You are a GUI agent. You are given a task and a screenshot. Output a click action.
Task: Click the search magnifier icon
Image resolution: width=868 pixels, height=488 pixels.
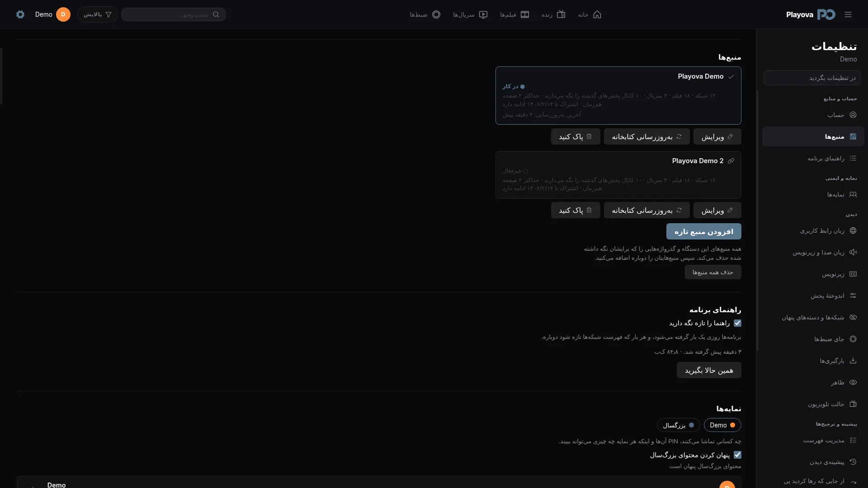click(x=216, y=14)
